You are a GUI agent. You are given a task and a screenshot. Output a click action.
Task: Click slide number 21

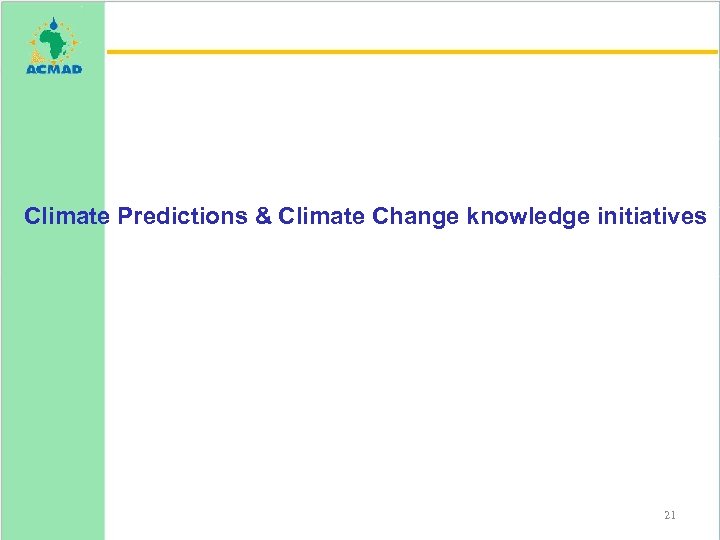tap(670, 515)
